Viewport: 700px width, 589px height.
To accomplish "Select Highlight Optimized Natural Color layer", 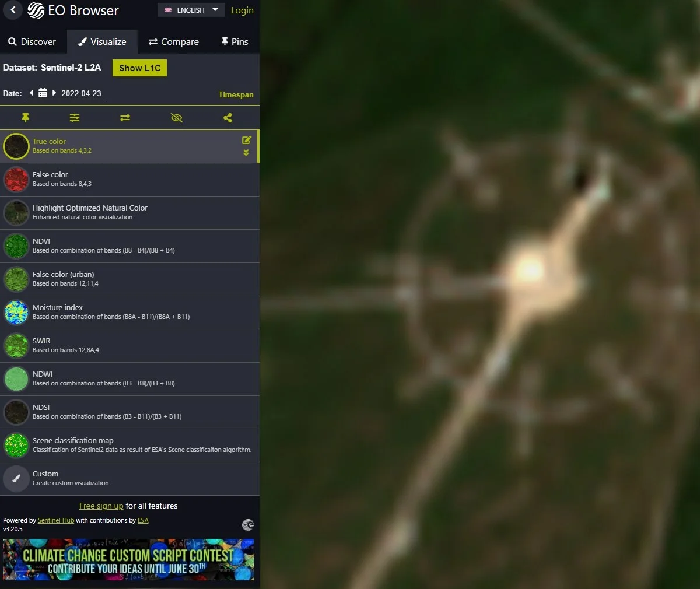I will 129,213.
